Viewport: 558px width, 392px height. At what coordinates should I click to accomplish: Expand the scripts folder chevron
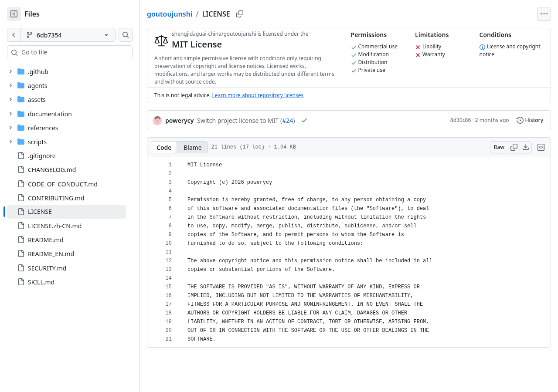[x=10, y=142]
